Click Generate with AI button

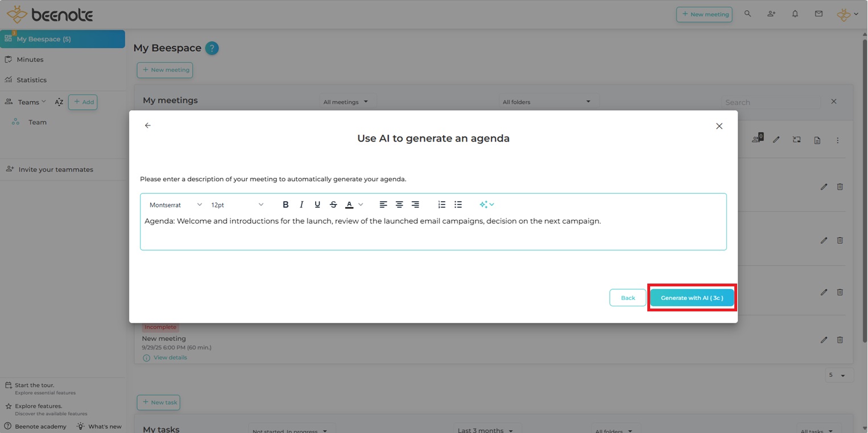coord(692,298)
